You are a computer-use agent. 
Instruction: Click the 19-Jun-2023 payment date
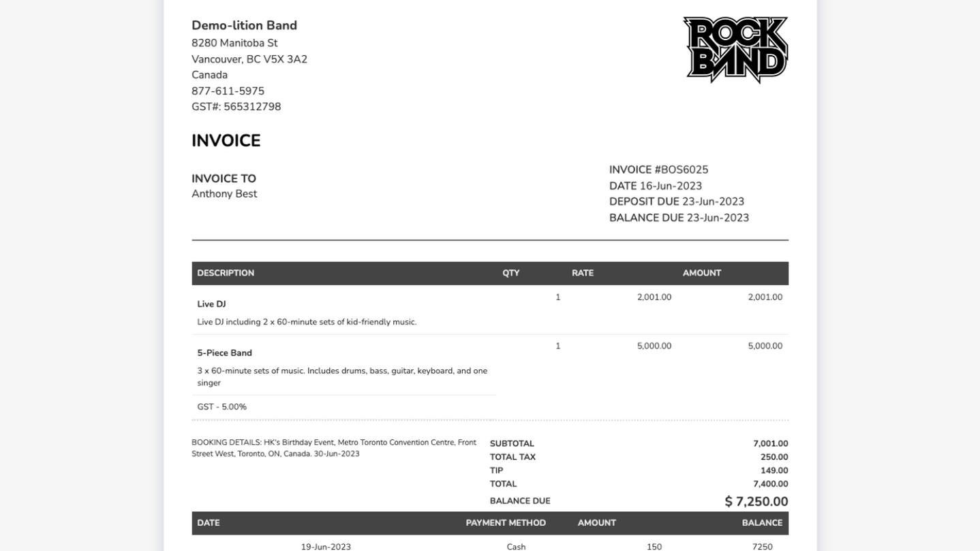tap(326, 546)
